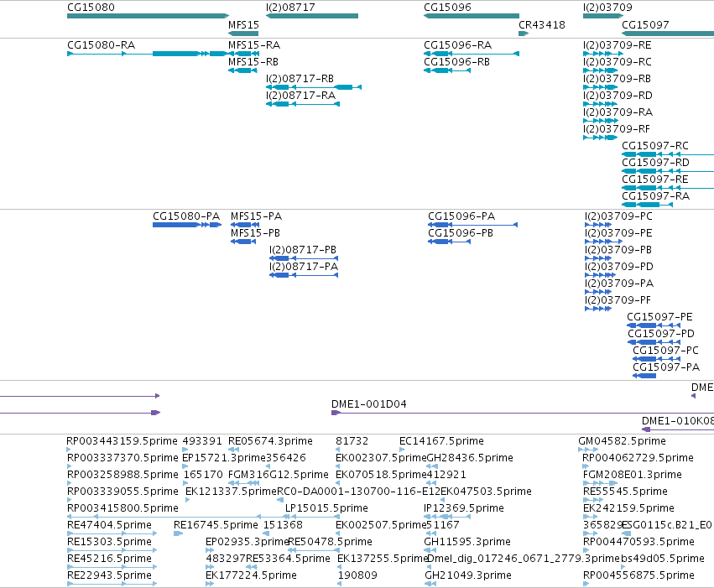
Task: Select EST RE05674.3prime
Action: 270,441
